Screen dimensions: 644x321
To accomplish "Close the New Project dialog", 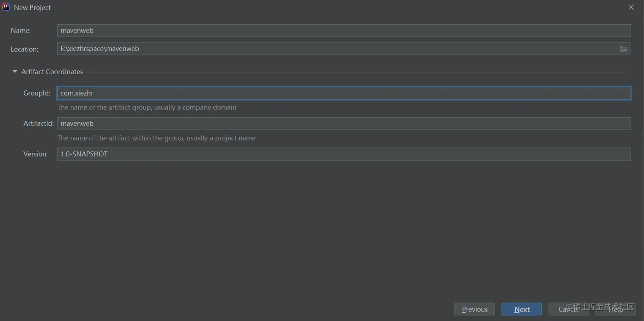I will (x=631, y=7).
